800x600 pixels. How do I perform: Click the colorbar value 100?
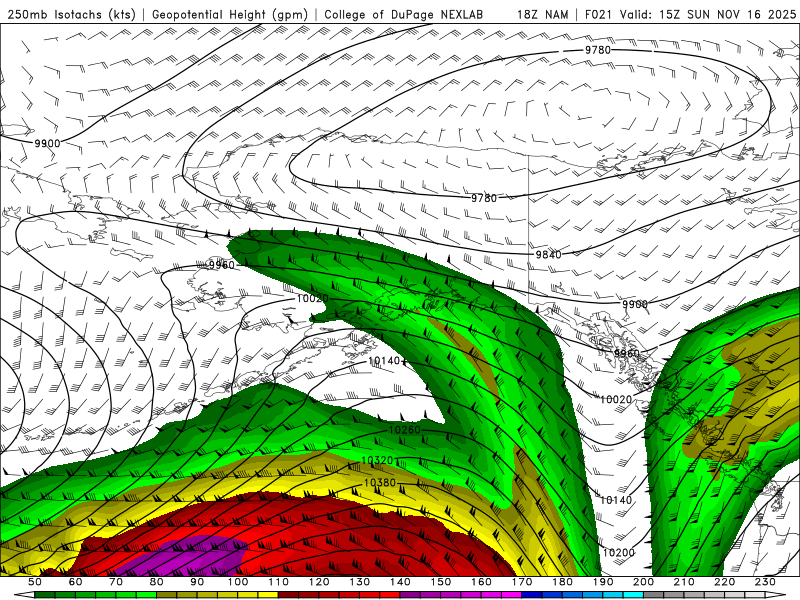point(238,582)
